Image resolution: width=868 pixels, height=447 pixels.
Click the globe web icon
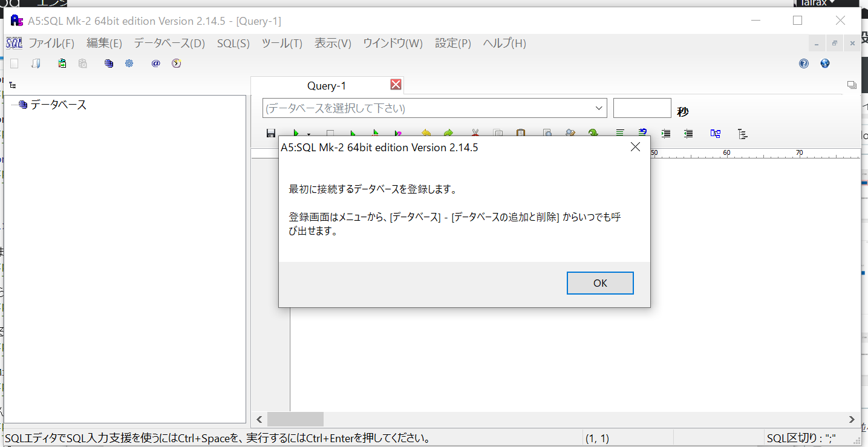click(x=825, y=64)
